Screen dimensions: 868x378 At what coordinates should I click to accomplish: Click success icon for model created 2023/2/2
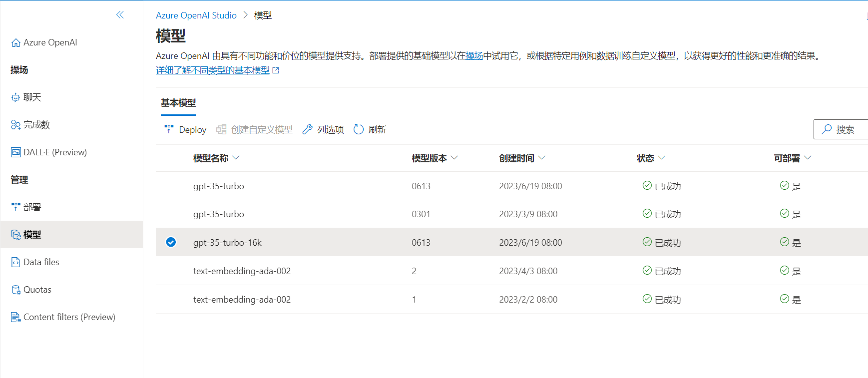[x=647, y=299]
